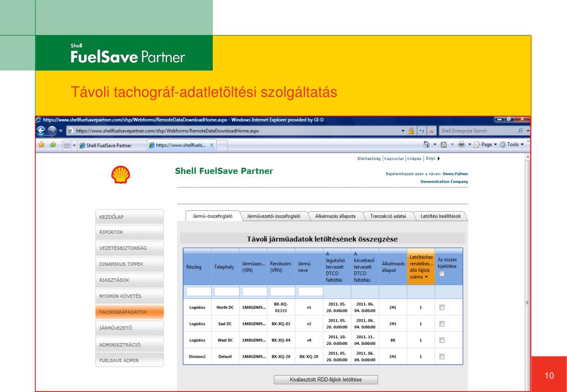
Task: Select the Jármű-összefoglaló tab
Action: click(x=213, y=216)
